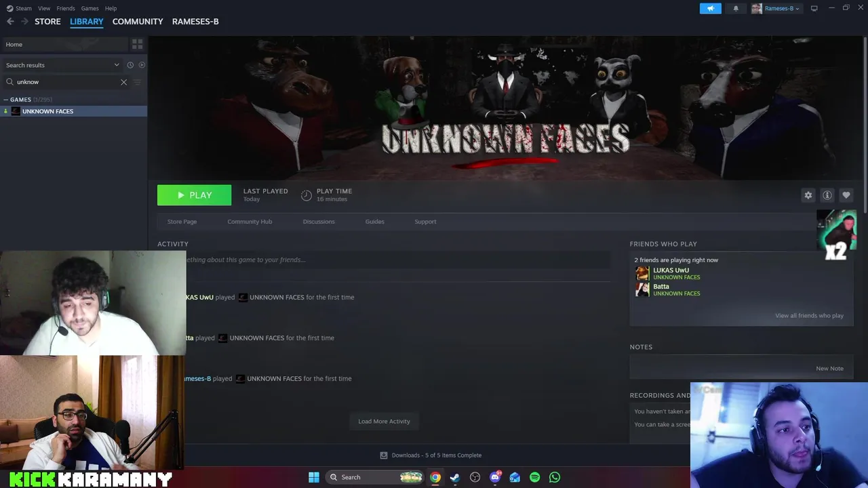Image resolution: width=868 pixels, height=488 pixels.
Task: Click New Note button
Action: pyautogui.click(x=829, y=369)
